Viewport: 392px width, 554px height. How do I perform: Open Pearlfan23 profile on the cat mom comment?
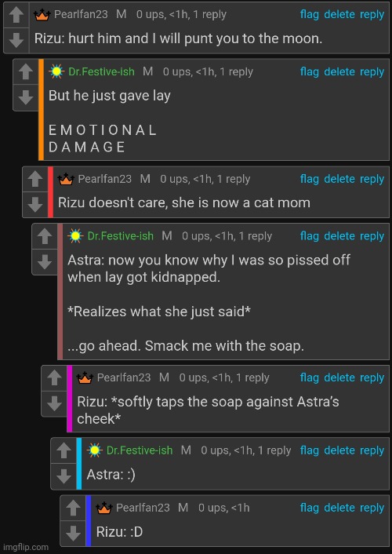[x=104, y=179]
